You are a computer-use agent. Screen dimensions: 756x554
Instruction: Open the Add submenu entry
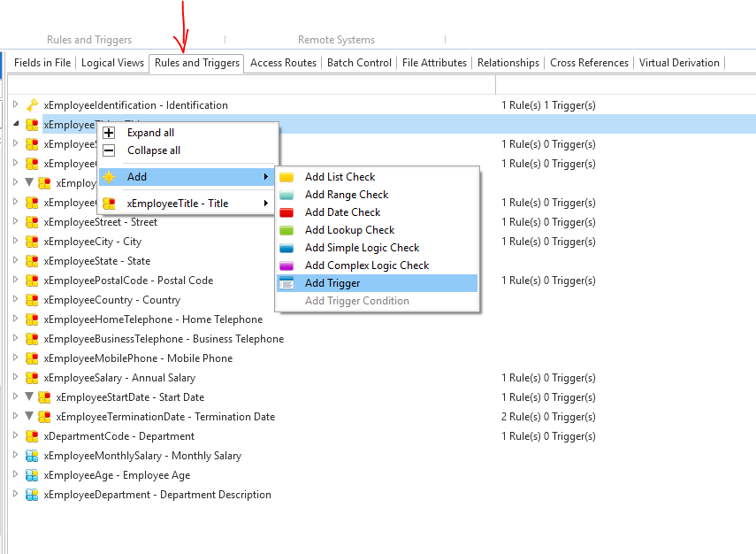[x=187, y=177]
